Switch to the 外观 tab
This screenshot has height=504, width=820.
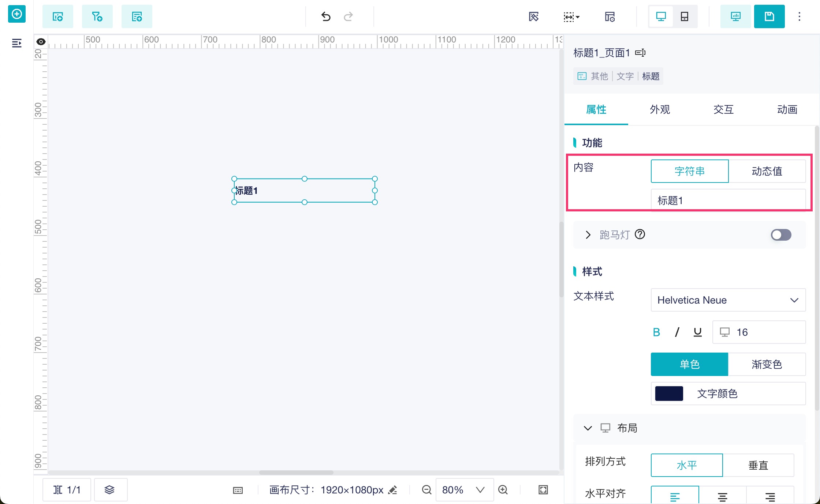coord(660,109)
